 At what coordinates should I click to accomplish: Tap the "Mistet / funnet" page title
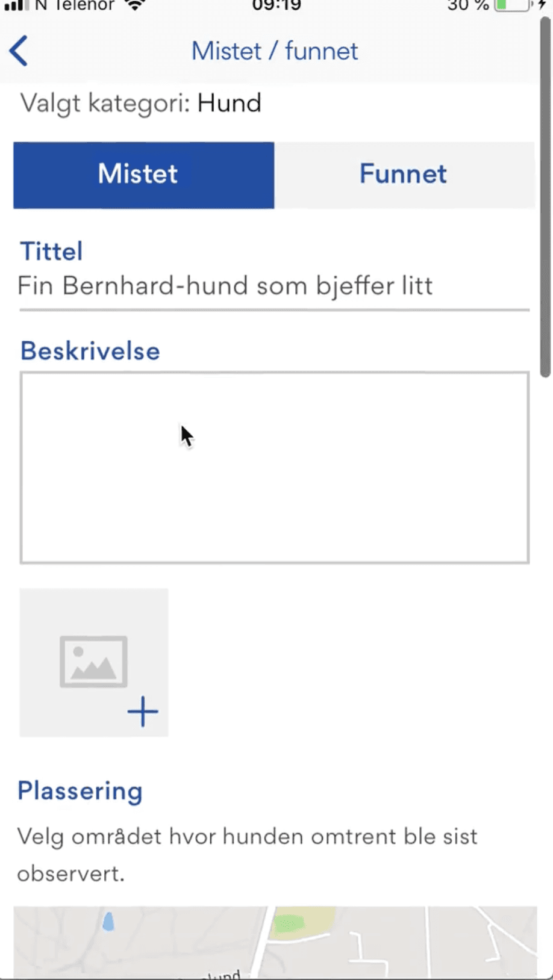point(275,51)
